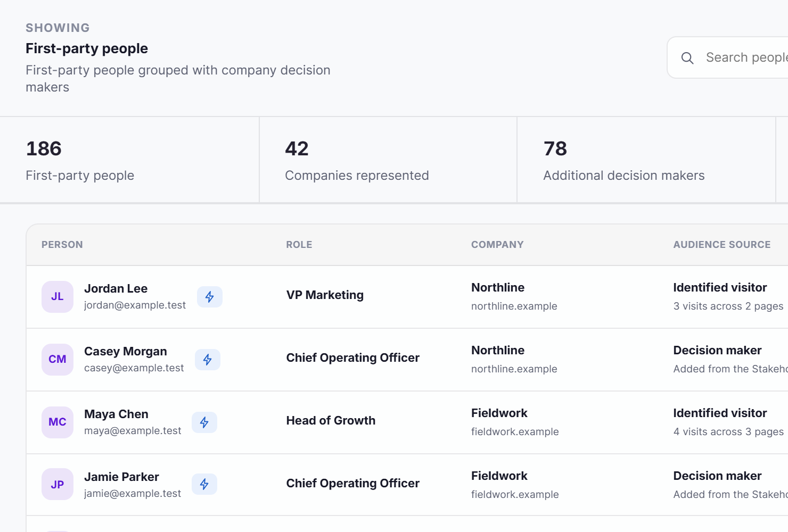Click the Audience Source column header
The image size is (788, 532).
point(722,245)
